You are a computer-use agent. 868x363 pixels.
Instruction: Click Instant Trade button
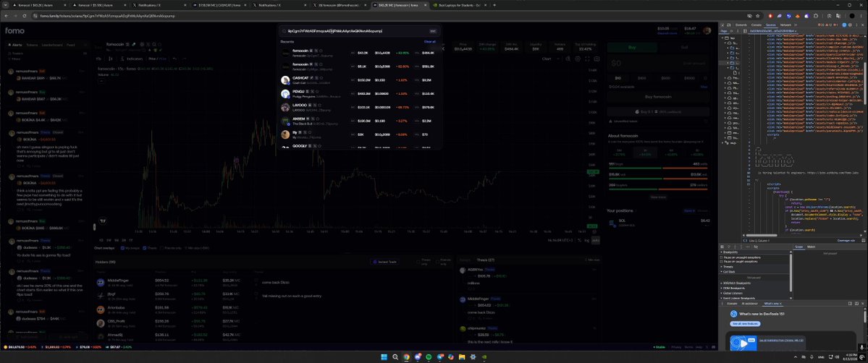click(x=385, y=262)
